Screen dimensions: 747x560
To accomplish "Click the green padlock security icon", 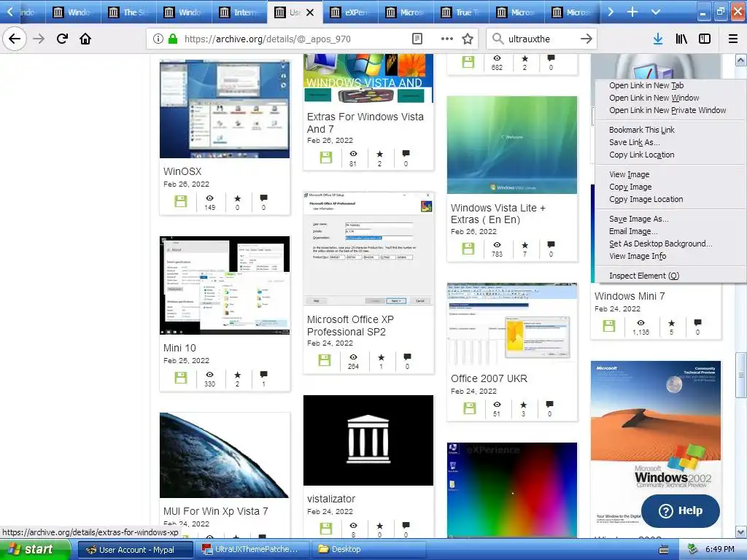I will pos(173,39).
